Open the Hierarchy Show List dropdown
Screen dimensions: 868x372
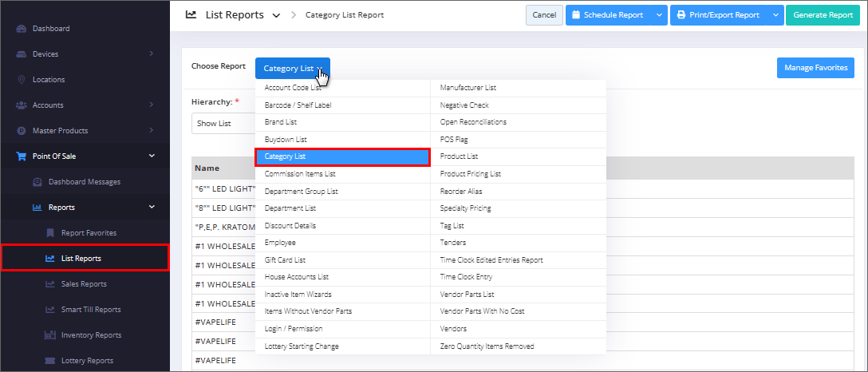(223, 124)
